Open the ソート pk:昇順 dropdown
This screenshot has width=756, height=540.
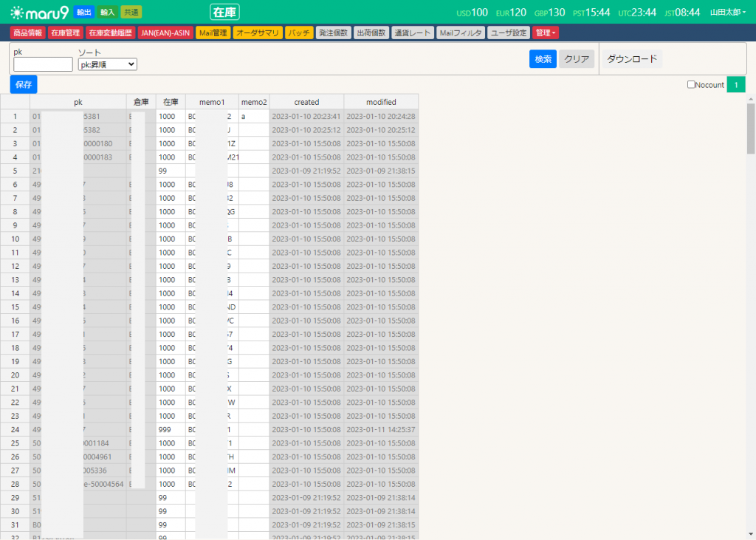click(x=107, y=64)
